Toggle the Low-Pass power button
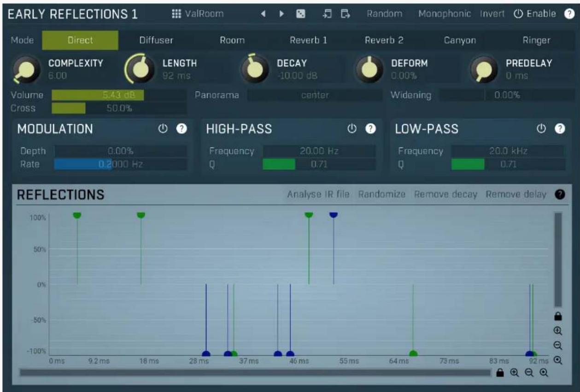The width and height of the screenshot is (580, 392). pos(542,129)
